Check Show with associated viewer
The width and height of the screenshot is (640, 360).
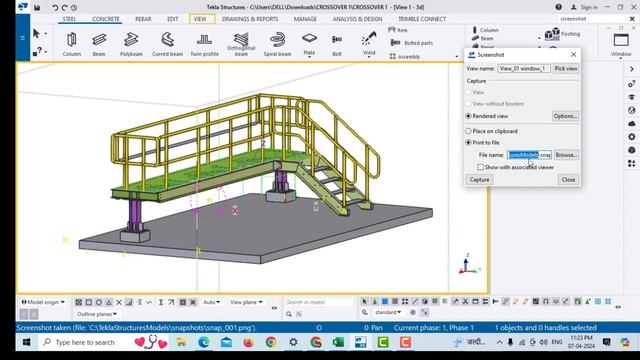tap(480, 167)
